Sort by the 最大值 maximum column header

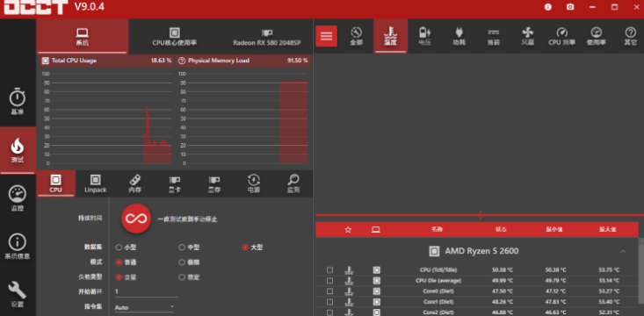(x=607, y=230)
